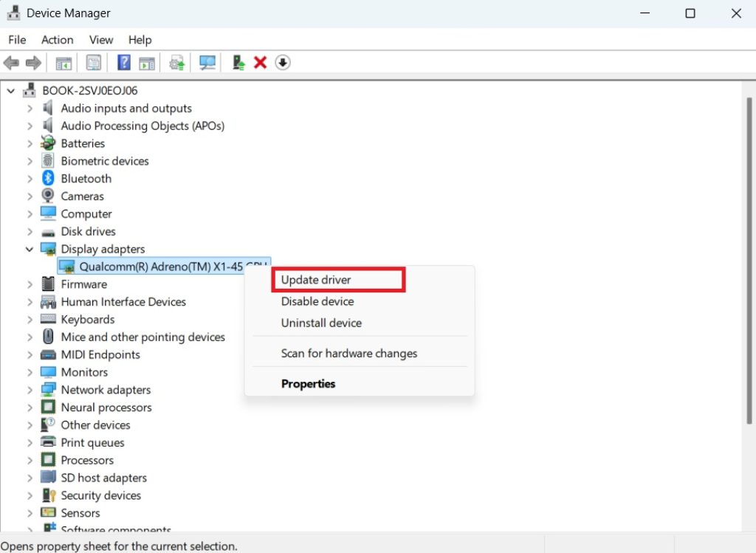756x553 pixels.
Task: Select the Display adapters label
Action: (x=103, y=249)
